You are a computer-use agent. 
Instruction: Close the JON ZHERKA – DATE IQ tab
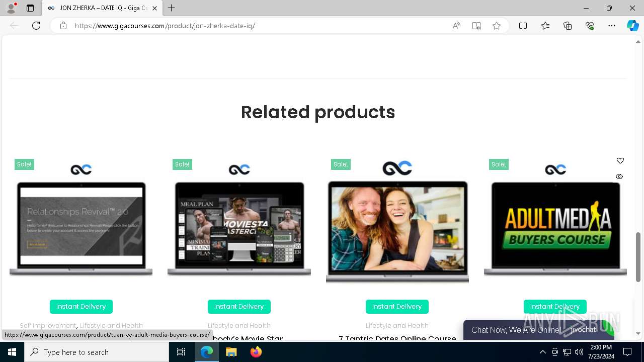click(x=155, y=8)
